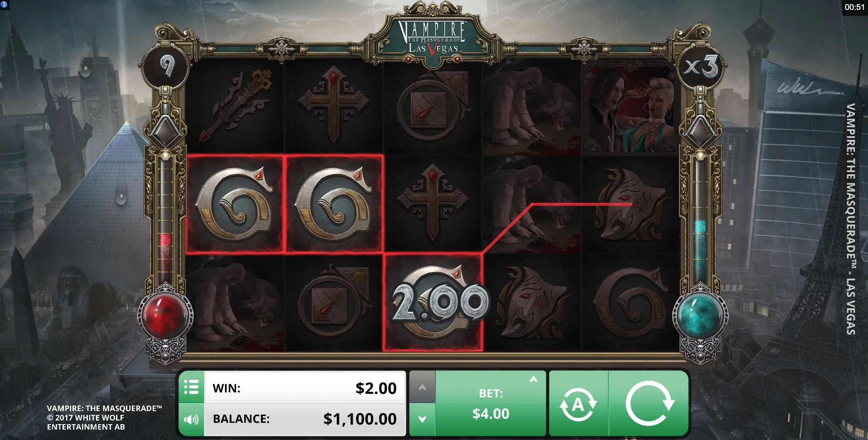Click the number 9 counter badge
Viewport: 868px width, 440px height.
click(x=166, y=67)
